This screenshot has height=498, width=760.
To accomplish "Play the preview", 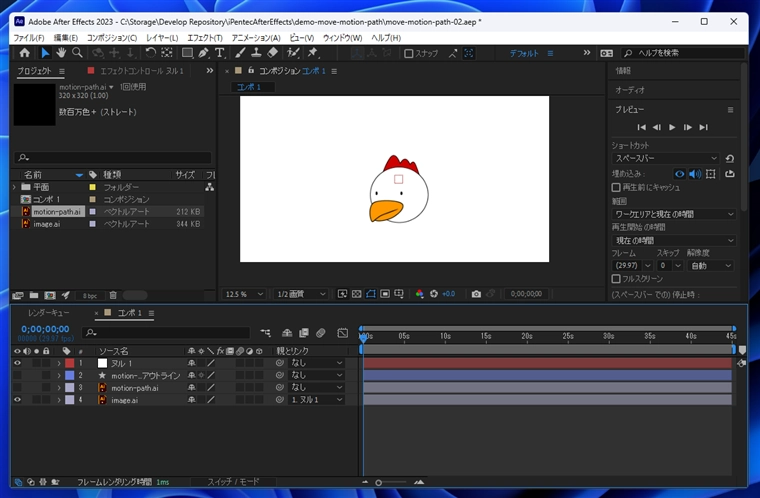I will point(673,127).
